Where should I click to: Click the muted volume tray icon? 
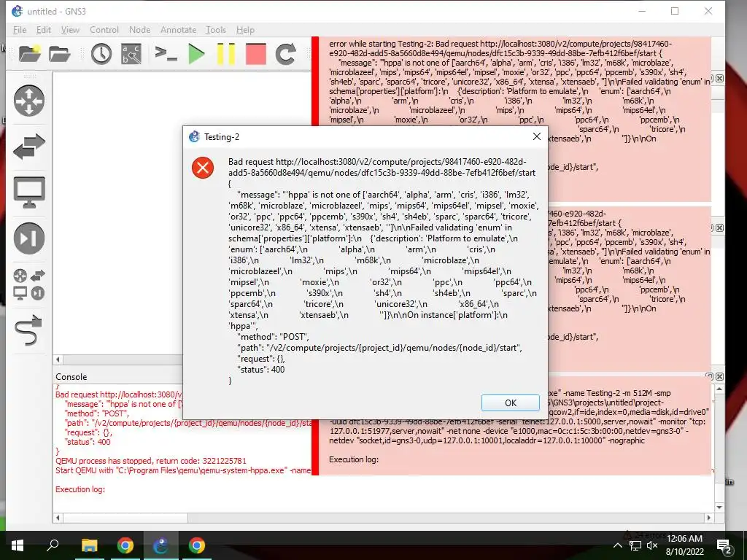[x=652, y=545]
